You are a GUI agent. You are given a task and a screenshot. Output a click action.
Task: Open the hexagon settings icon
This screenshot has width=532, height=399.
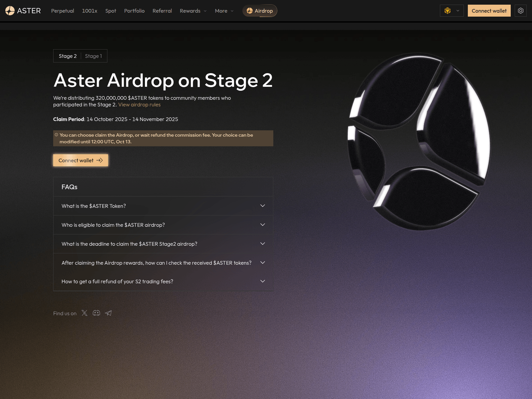tap(521, 11)
